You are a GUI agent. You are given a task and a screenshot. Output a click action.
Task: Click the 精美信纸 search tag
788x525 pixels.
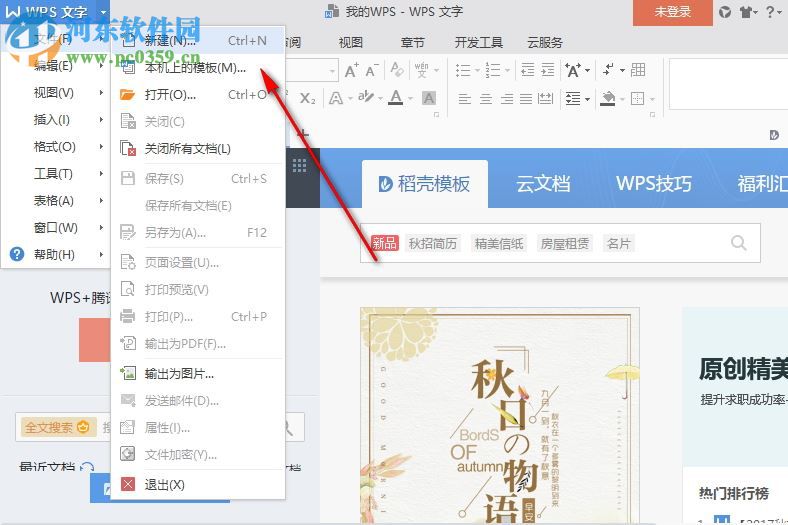coord(499,244)
